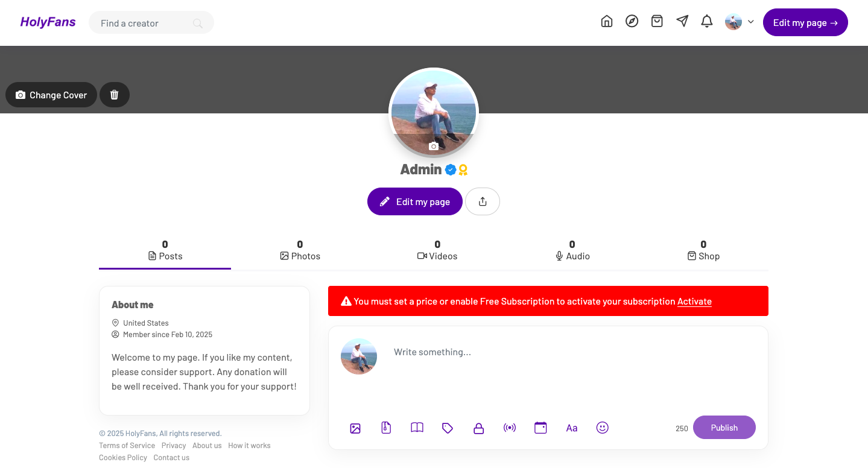Switch to the Audio tab
Screen dimensions: 868x468
572,251
